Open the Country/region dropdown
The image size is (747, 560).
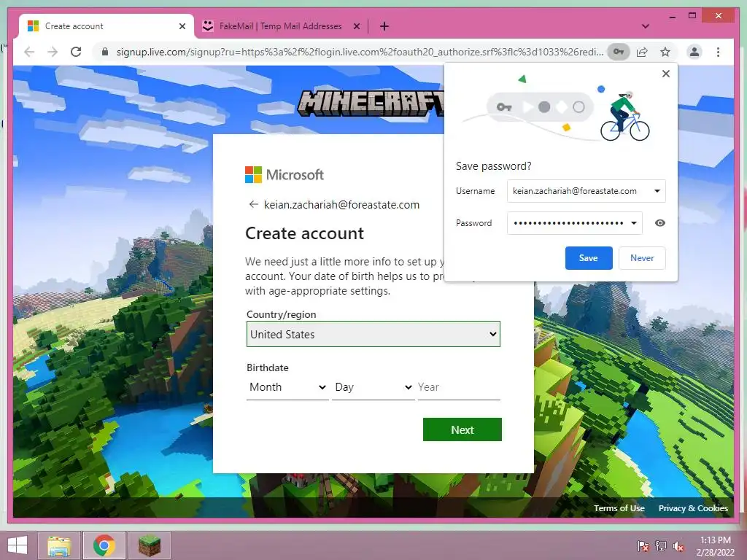373,334
